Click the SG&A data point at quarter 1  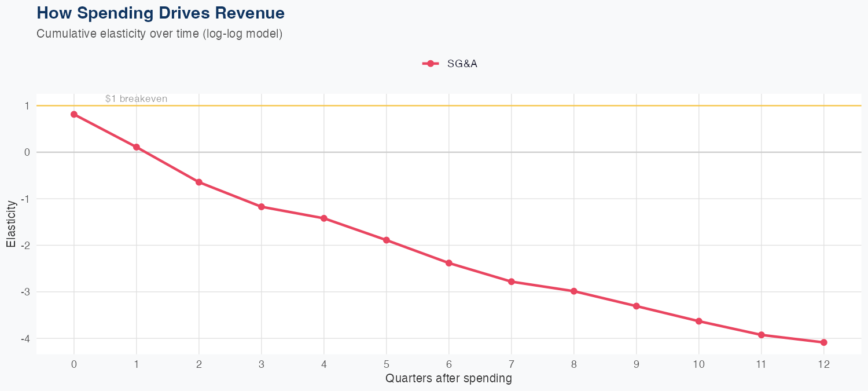click(137, 147)
